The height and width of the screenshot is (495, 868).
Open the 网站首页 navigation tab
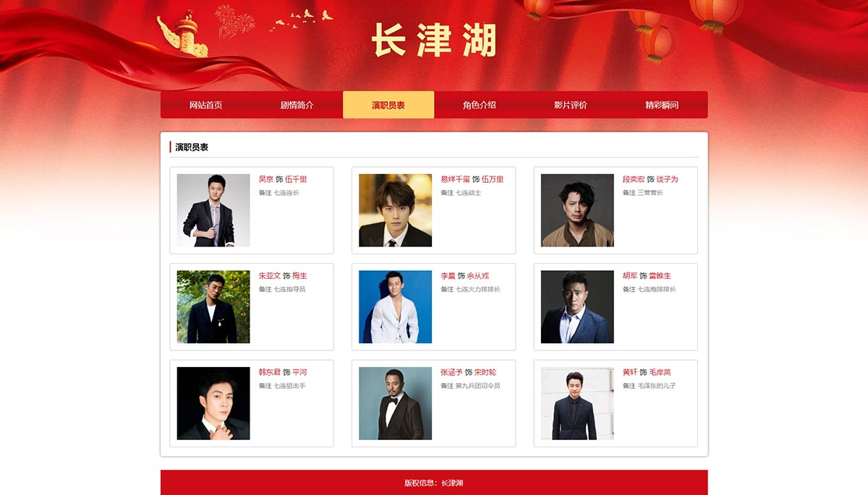pos(206,105)
